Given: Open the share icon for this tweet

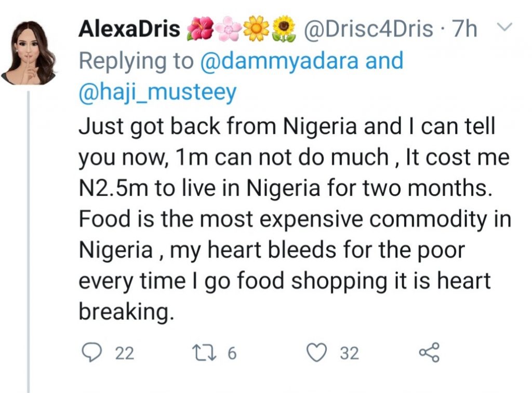Looking at the screenshot, I should 429,353.
